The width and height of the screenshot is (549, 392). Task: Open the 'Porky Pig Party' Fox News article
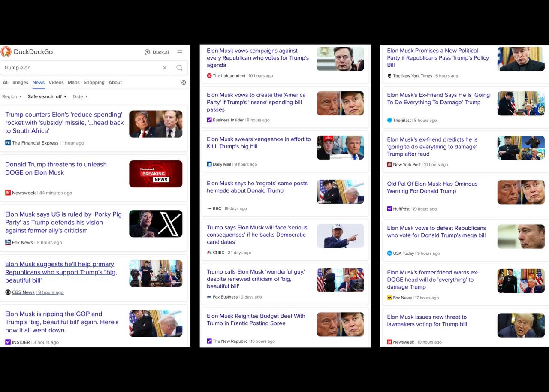(x=63, y=223)
